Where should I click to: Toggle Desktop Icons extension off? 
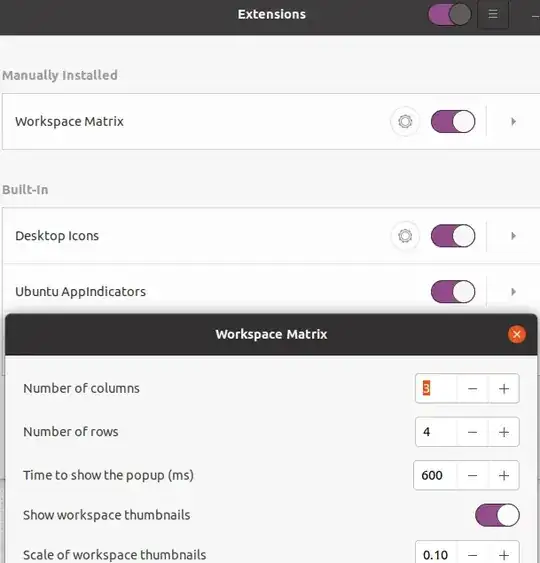point(453,236)
